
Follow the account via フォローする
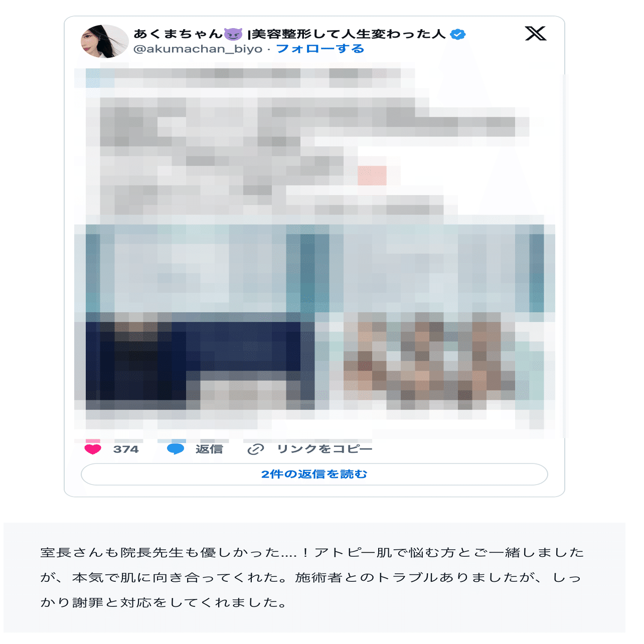(320, 49)
